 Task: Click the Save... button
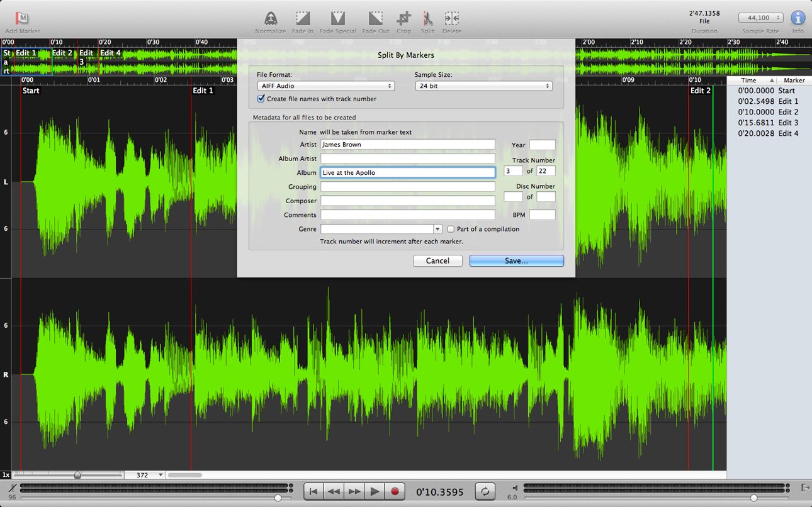click(516, 260)
